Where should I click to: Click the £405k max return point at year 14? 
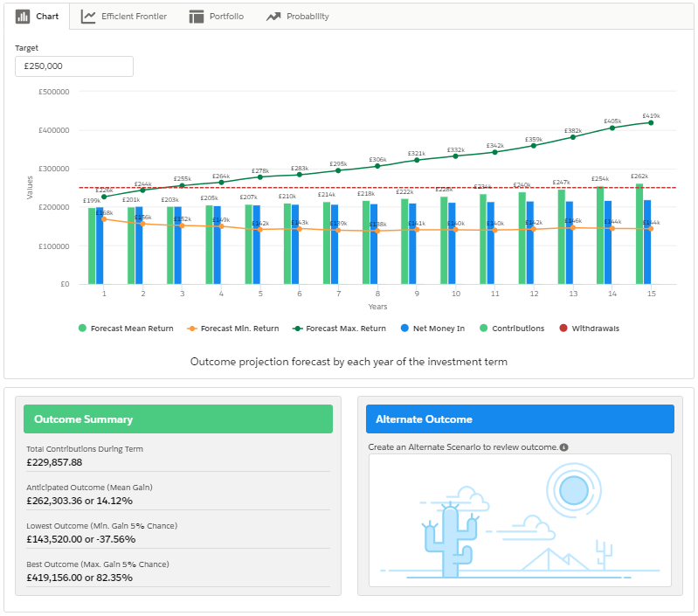(612, 128)
